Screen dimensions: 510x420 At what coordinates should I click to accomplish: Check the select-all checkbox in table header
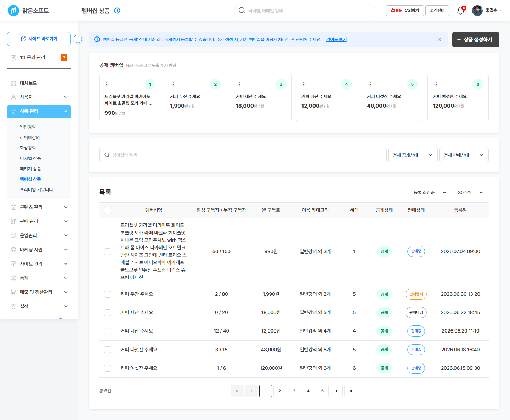point(108,210)
